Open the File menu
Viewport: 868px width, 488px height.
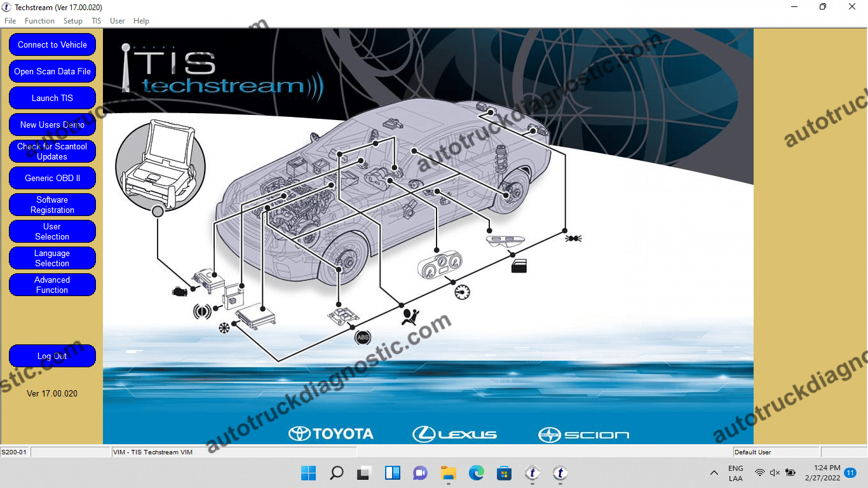coord(10,21)
